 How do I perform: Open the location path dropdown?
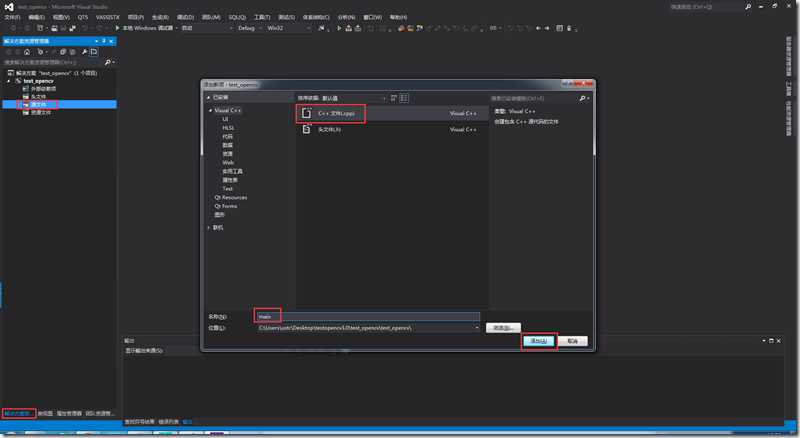(x=477, y=328)
